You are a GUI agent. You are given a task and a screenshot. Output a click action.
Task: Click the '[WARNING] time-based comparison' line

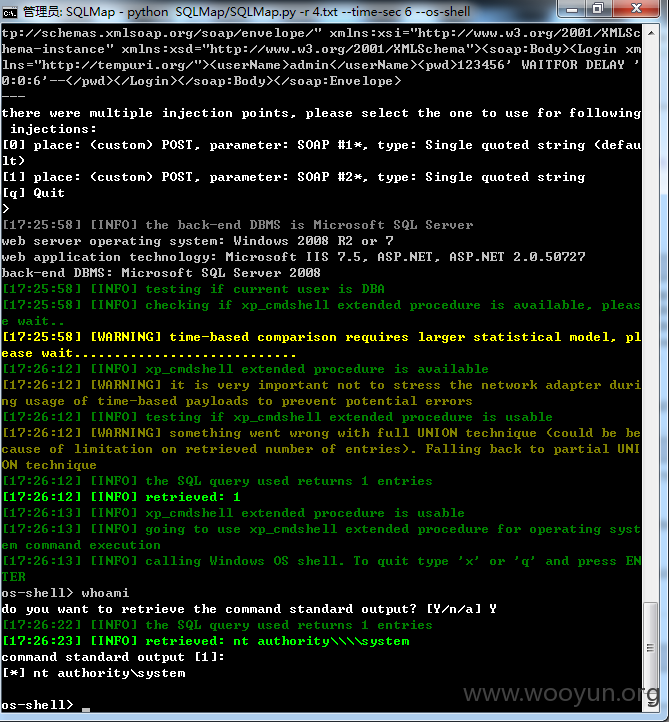coord(321,345)
